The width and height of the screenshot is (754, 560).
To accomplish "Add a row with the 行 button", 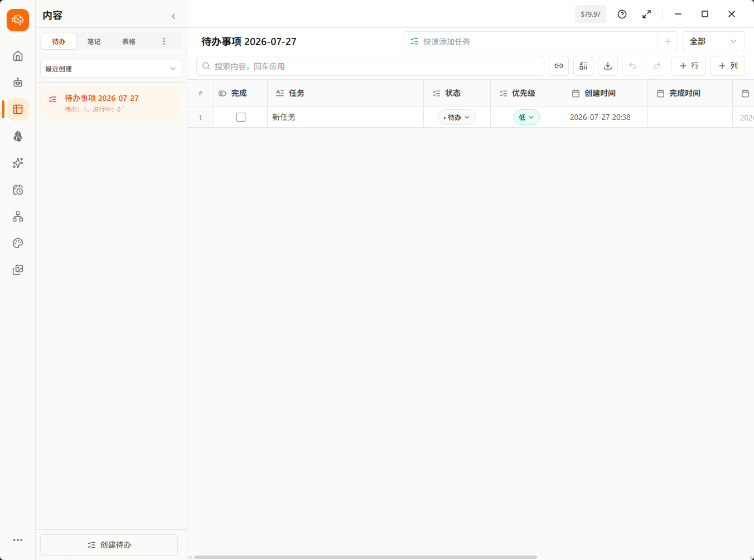I will pyautogui.click(x=689, y=66).
